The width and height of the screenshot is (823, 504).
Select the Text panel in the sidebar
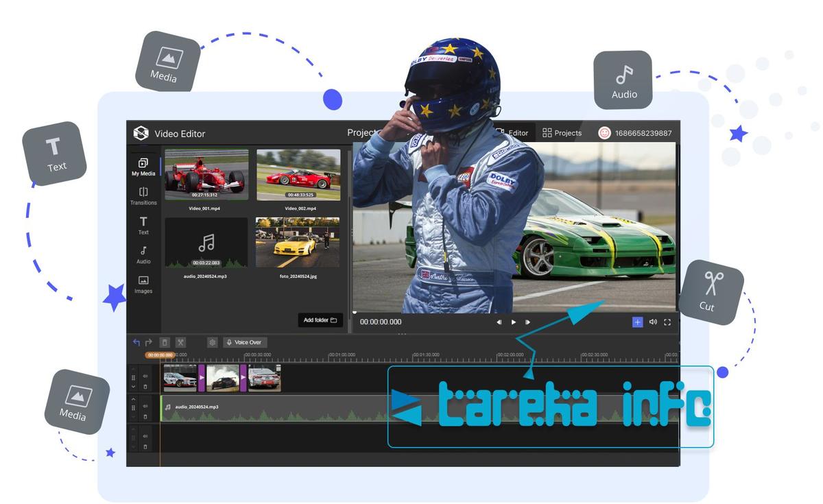point(143,226)
